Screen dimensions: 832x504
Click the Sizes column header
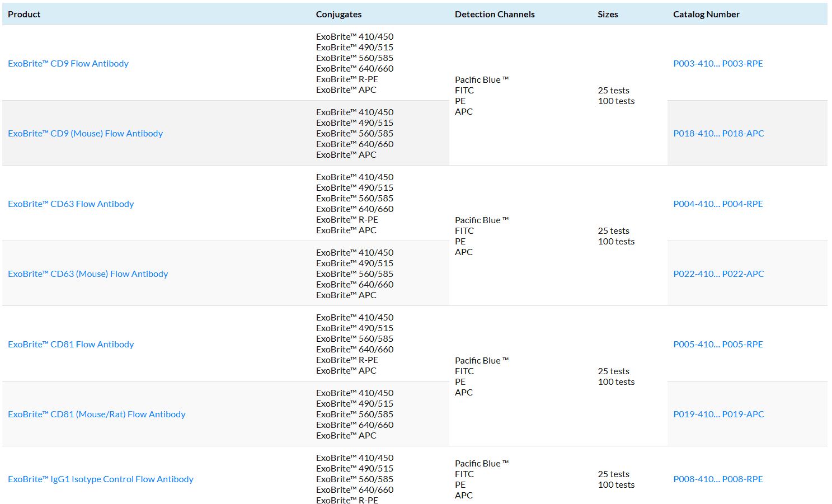point(608,15)
